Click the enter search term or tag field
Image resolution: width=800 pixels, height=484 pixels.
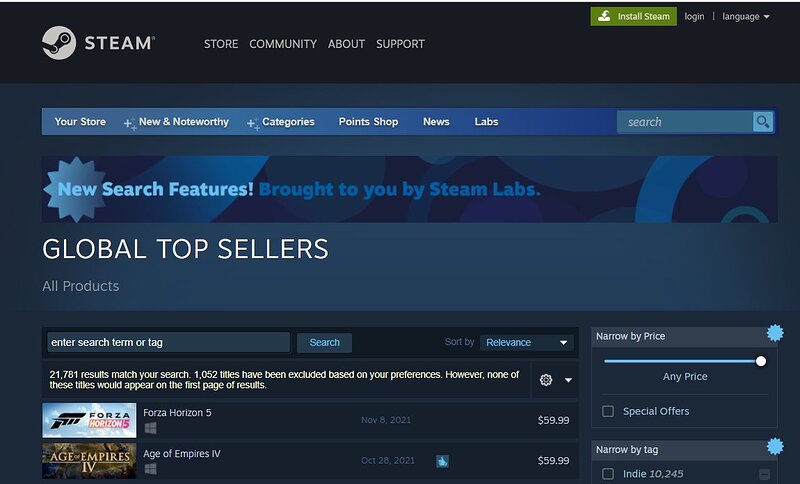tap(168, 342)
